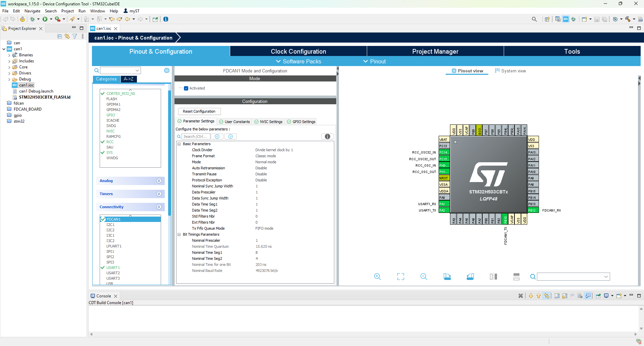Fit the chip to the pinout view

pos(400,277)
